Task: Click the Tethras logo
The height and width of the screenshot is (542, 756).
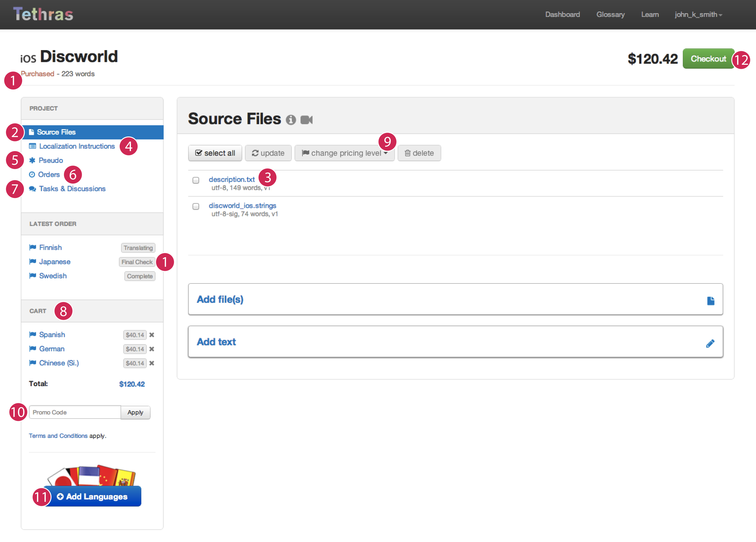Action: [43, 14]
